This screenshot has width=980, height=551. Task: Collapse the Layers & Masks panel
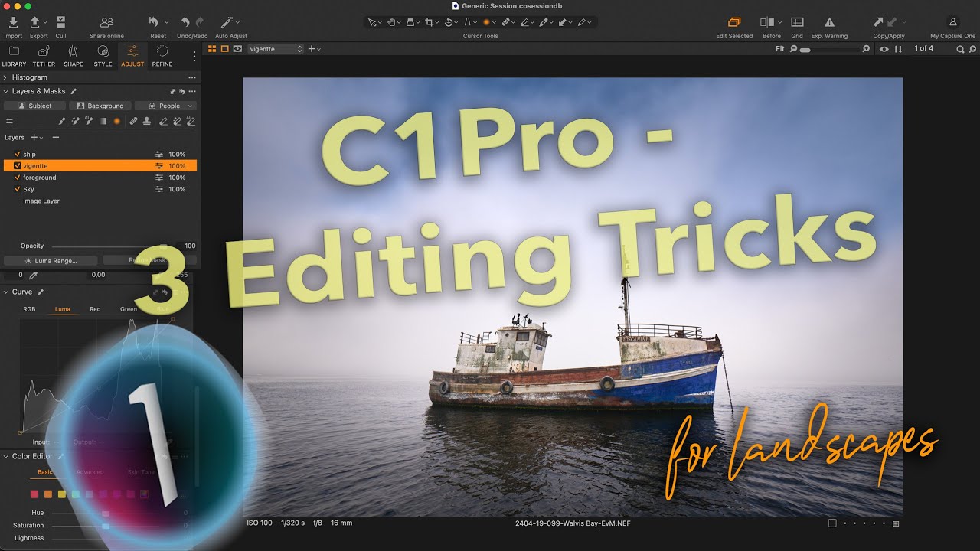[5, 91]
